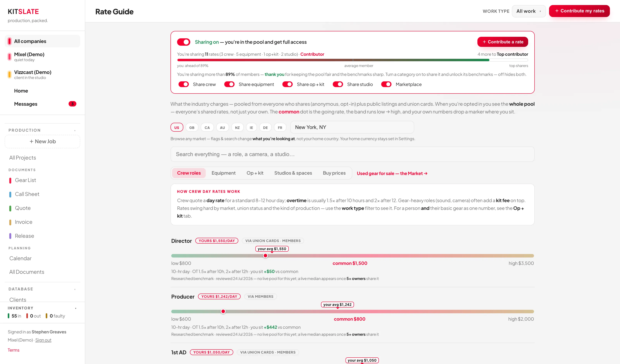Image resolution: width=620 pixels, height=364 pixels.
Task: Click the Producer rate band marker dot
Action: (223, 311)
